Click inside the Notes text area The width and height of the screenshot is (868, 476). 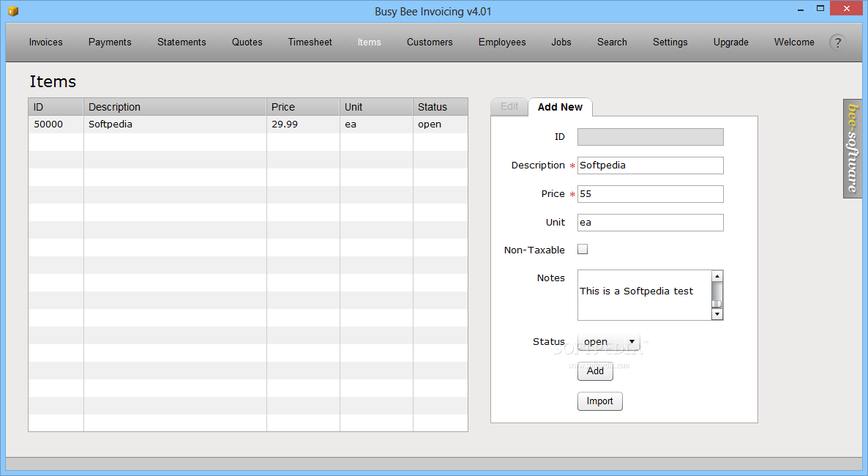[x=644, y=295]
